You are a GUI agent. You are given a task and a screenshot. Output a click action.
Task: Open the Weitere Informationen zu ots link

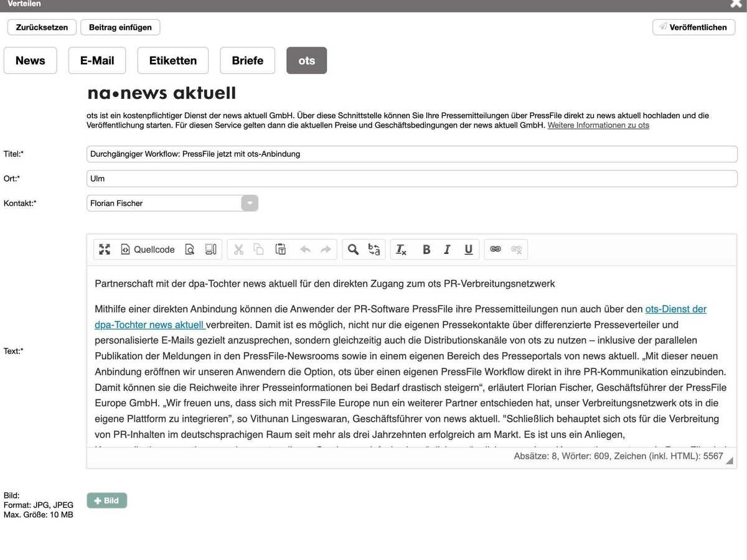pos(598,125)
